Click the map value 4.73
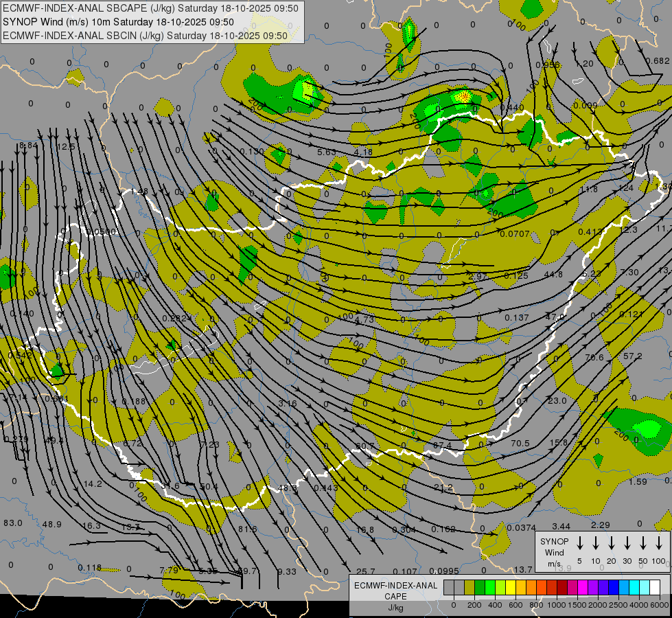672x618 pixels. point(364,319)
